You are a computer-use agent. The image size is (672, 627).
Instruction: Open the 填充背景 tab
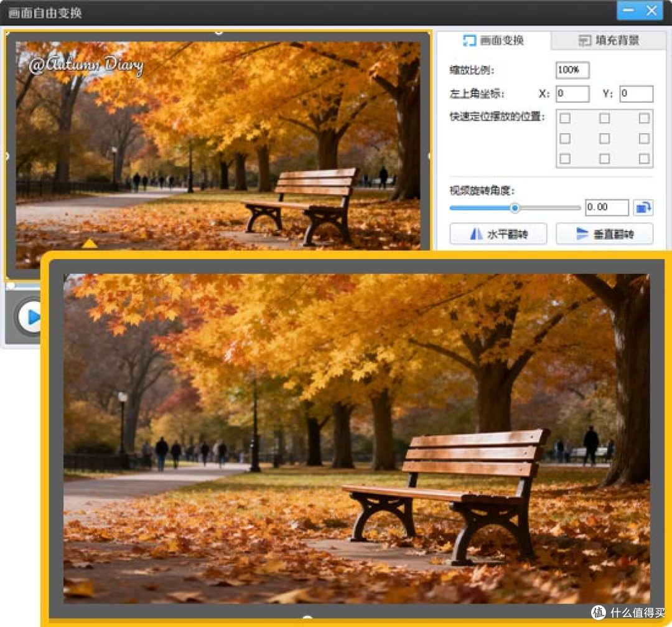tap(609, 40)
